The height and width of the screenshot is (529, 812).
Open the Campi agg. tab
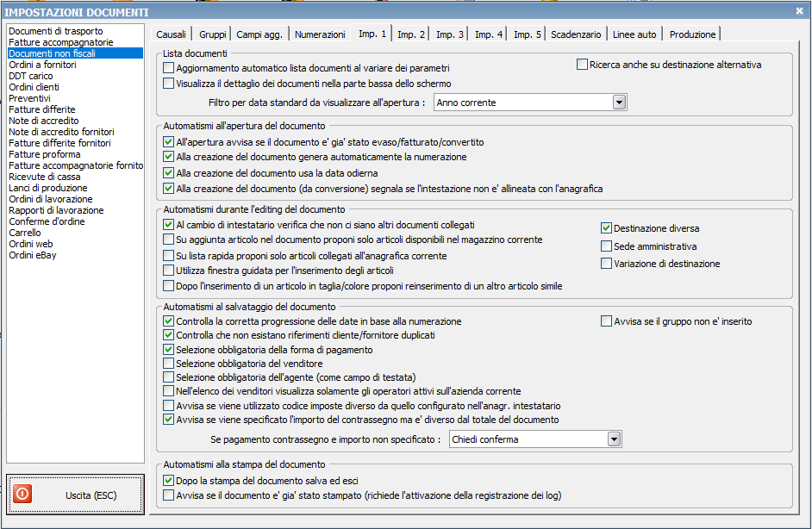pos(259,34)
